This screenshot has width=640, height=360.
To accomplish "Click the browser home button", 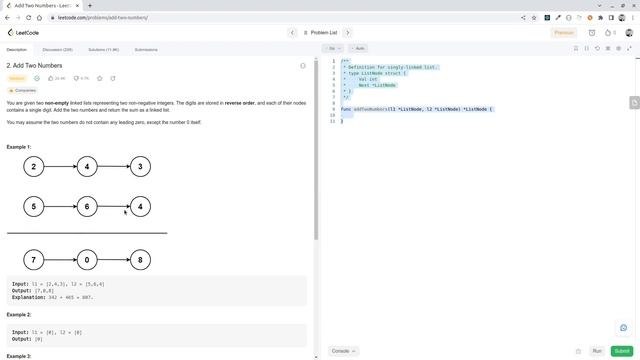I will tap(39, 18).
